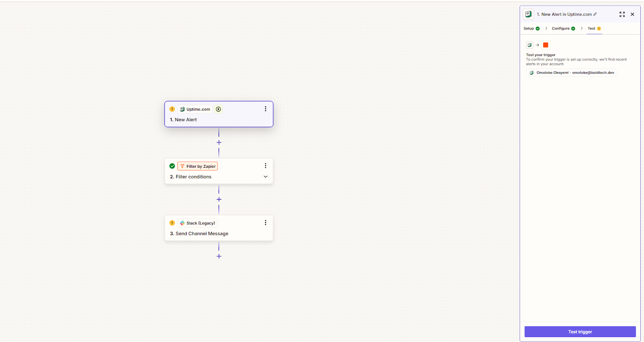
Task: Select the '3. Send Channel Message' step
Action: (x=219, y=228)
